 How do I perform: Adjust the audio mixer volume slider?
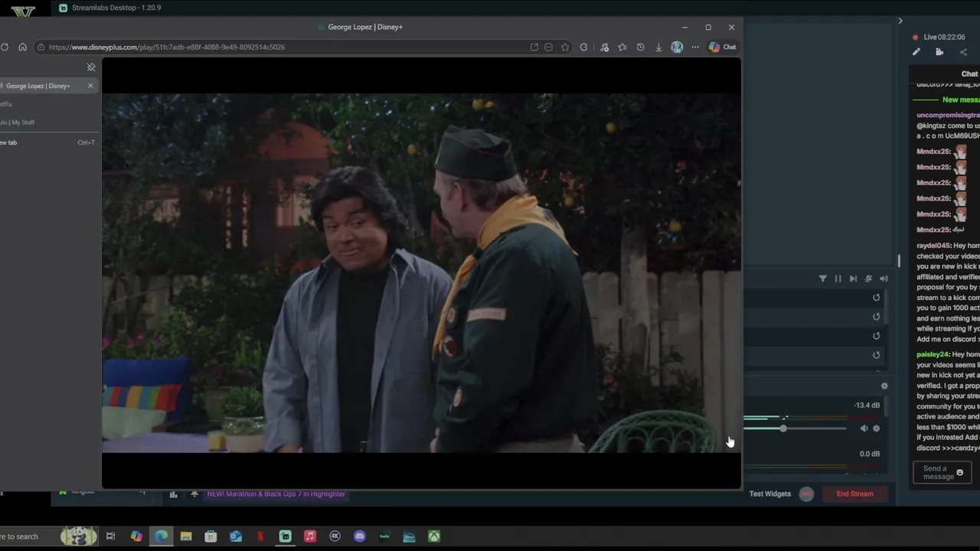pyautogui.click(x=783, y=429)
